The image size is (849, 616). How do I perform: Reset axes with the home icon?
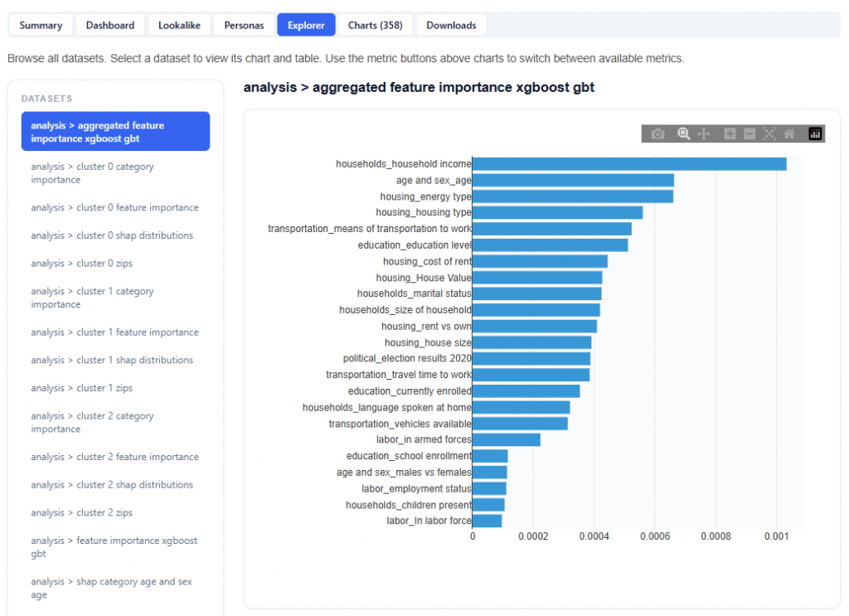point(789,133)
